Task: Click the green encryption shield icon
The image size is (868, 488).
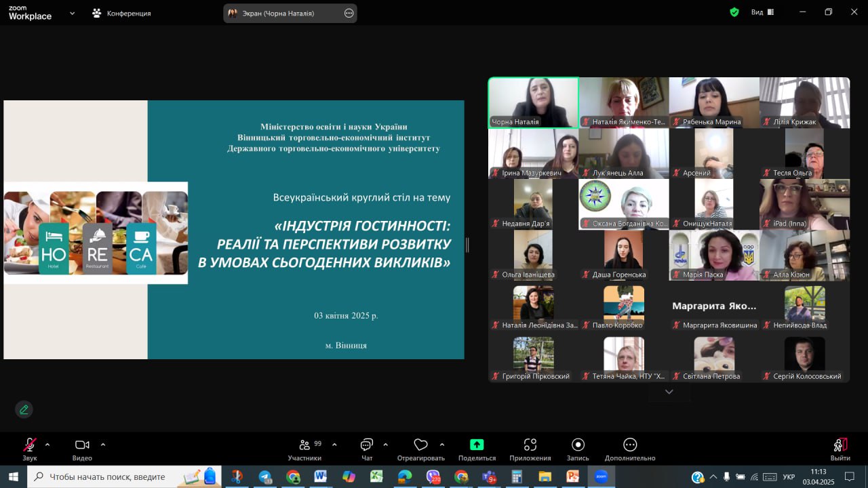Action: (x=734, y=12)
